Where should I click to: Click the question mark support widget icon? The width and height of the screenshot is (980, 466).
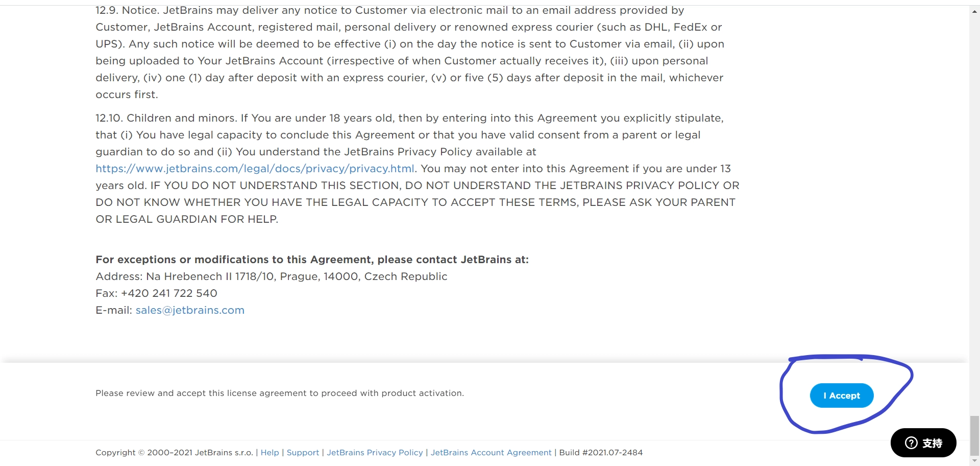[x=911, y=443]
